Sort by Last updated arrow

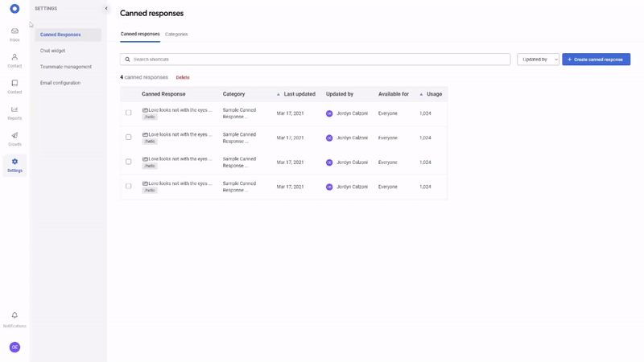click(x=279, y=94)
